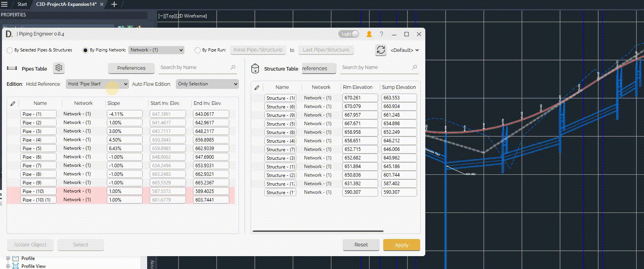This screenshot has height=269, width=644.
Task: Expand the Profile View tree node
Action: tap(8, 266)
